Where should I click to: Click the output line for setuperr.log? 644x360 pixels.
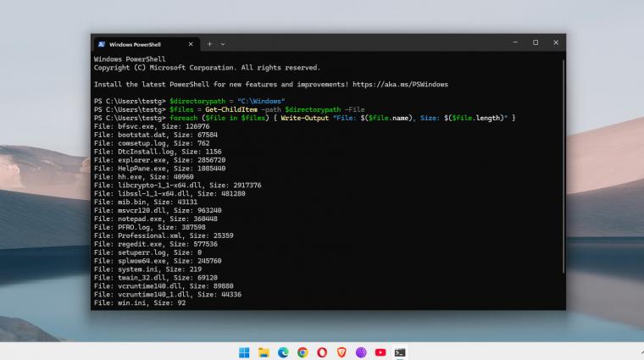[147, 252]
